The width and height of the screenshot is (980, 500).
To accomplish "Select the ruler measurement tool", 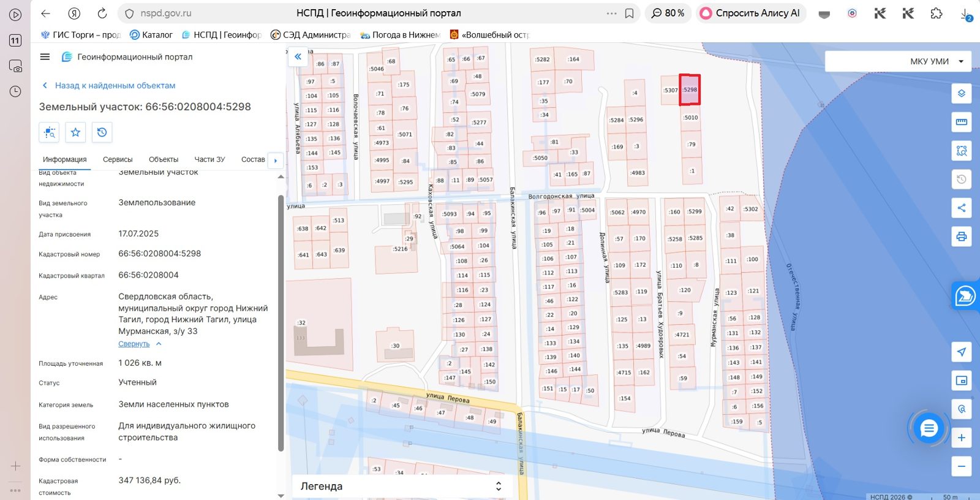I will coord(961,122).
